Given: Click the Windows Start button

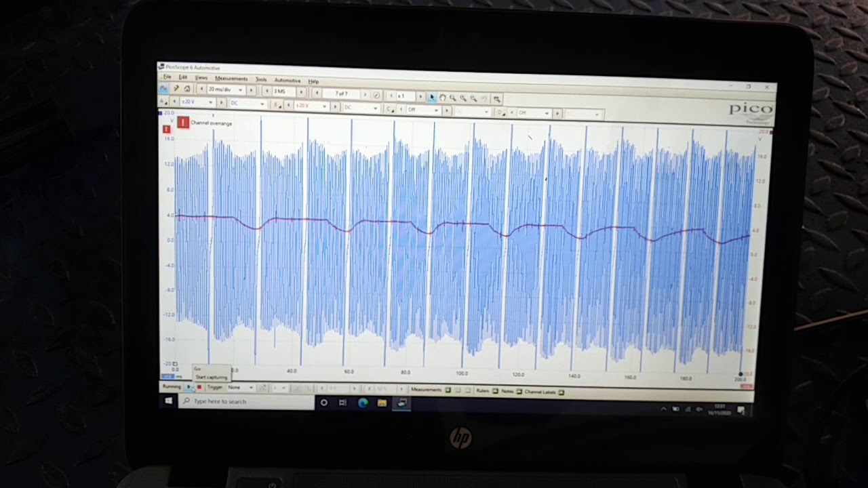Looking at the screenshot, I should point(169,401).
